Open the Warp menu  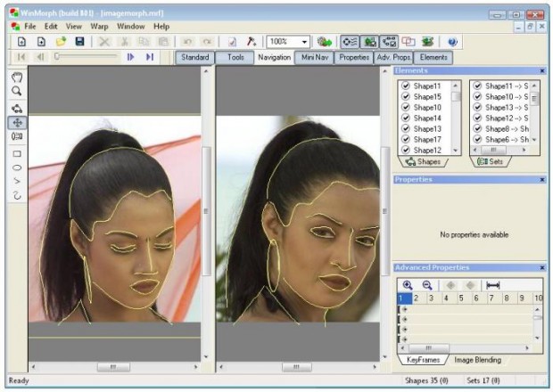(99, 27)
